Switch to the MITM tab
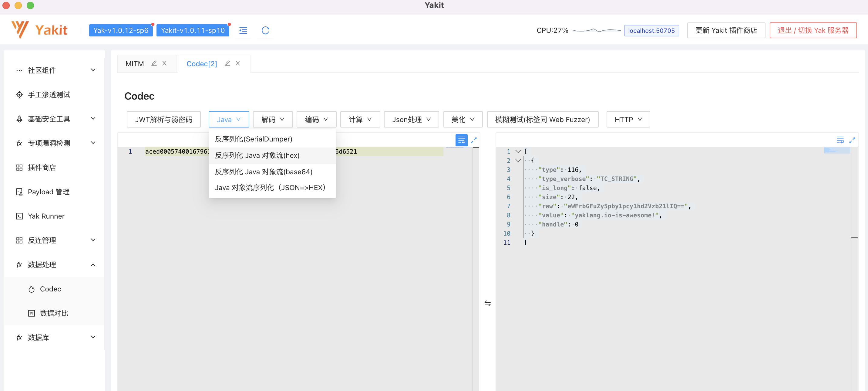Screen dimensions: 868x391 pyautogui.click(x=134, y=64)
